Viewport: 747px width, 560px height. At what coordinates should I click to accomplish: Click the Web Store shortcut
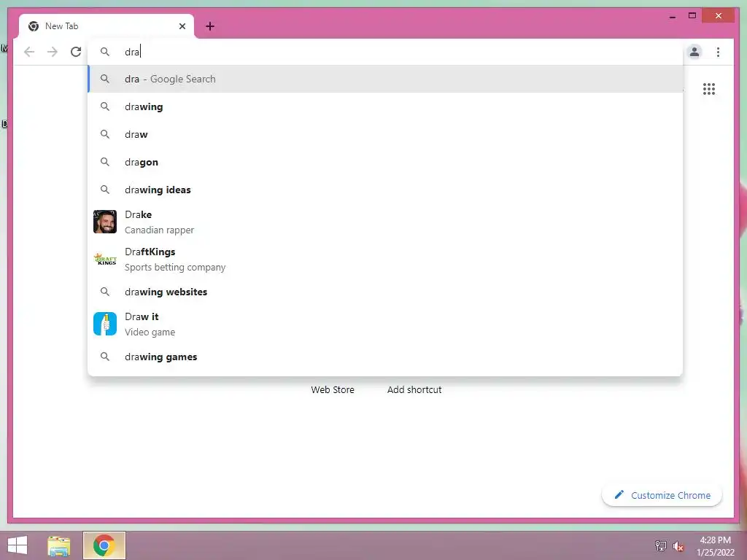click(333, 389)
